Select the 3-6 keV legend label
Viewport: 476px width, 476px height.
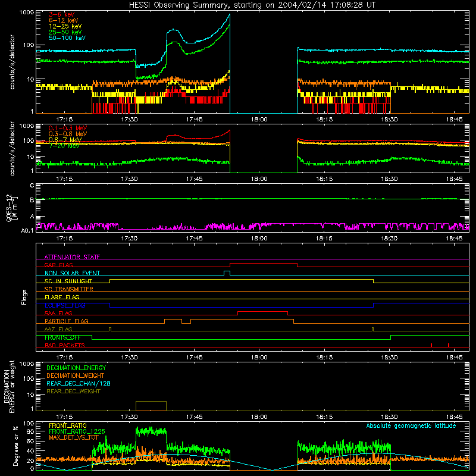click(x=62, y=14)
